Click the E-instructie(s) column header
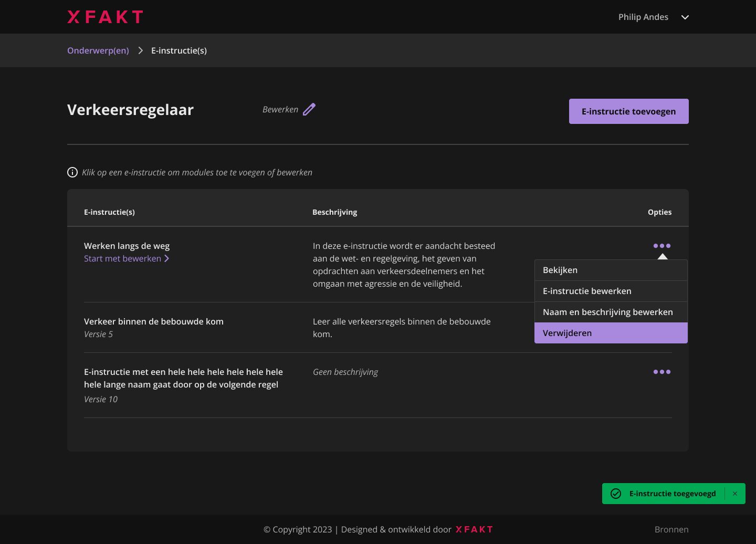Screen dimensions: 756x544 (109, 212)
